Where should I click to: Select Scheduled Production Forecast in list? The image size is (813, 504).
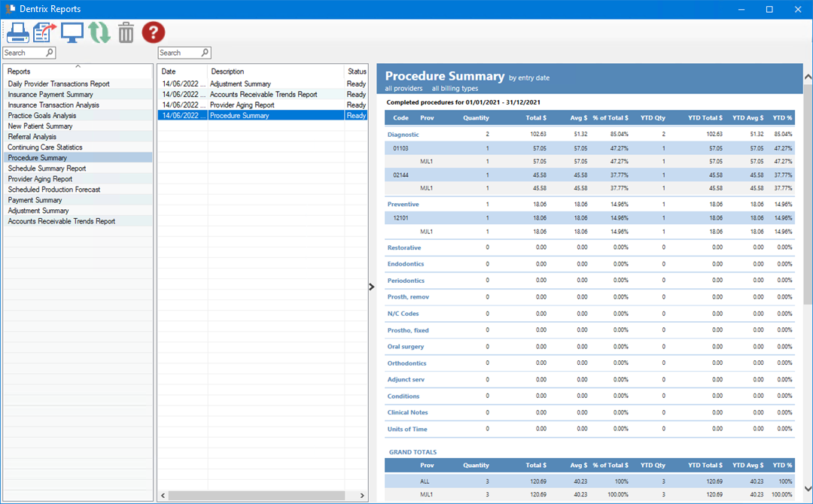54,190
